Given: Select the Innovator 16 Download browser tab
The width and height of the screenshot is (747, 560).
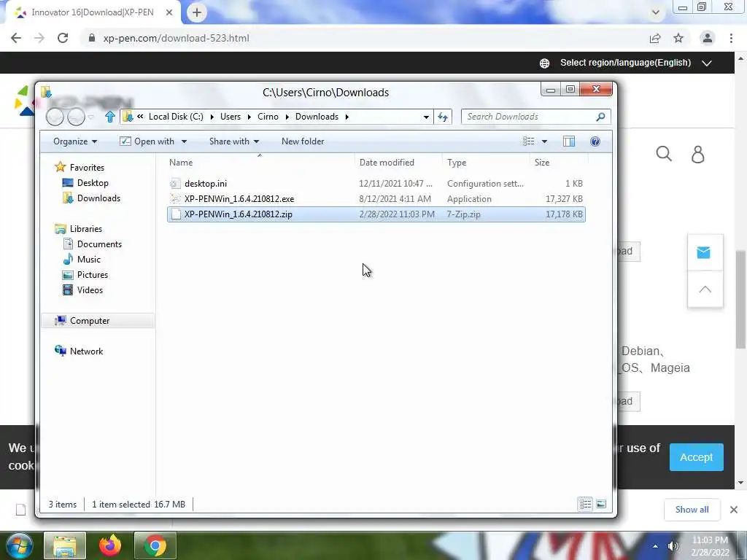Looking at the screenshot, I should (x=93, y=12).
